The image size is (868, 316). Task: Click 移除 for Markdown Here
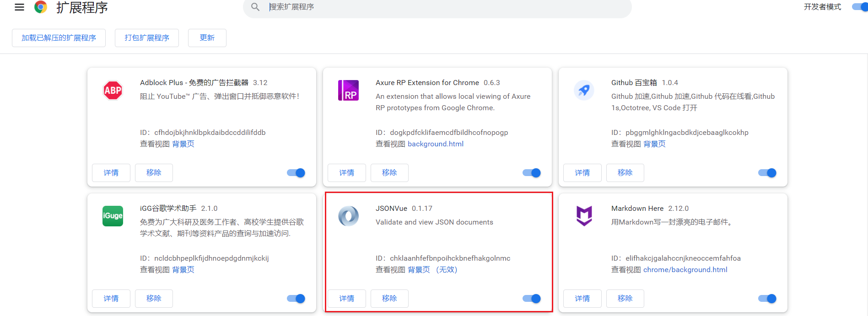tap(625, 299)
